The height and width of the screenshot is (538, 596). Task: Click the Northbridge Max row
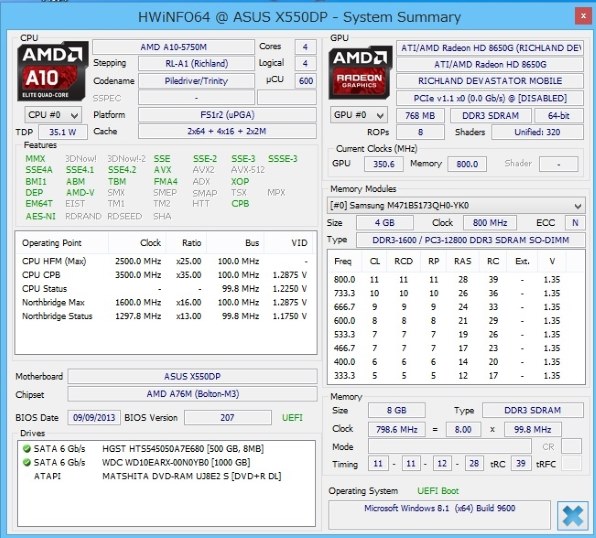[165, 302]
